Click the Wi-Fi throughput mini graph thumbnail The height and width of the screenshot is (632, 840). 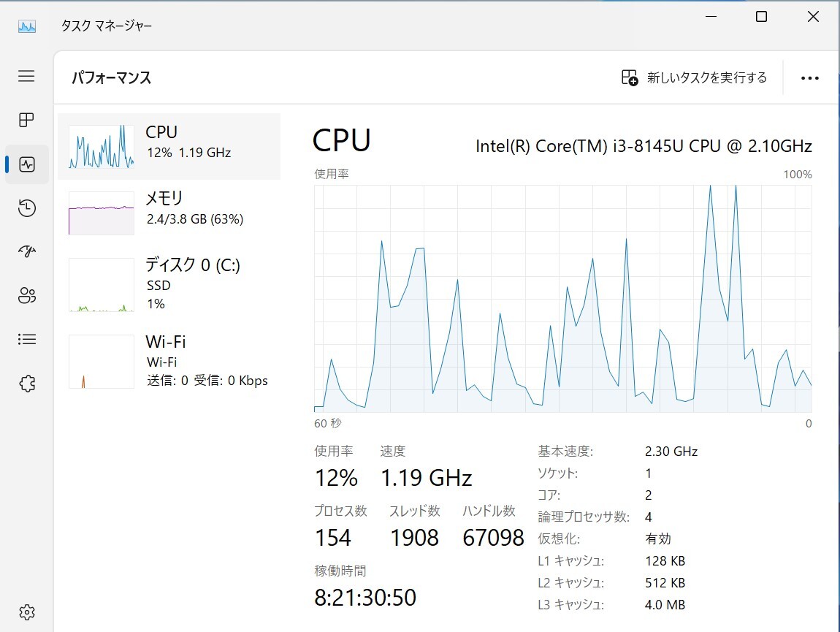pyautogui.click(x=102, y=361)
